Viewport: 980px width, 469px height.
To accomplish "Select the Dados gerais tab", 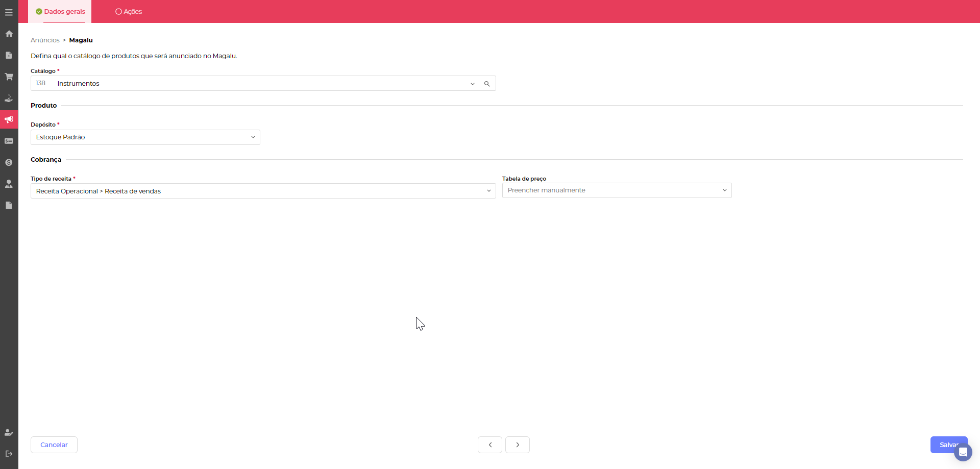I will pyautogui.click(x=60, y=12).
